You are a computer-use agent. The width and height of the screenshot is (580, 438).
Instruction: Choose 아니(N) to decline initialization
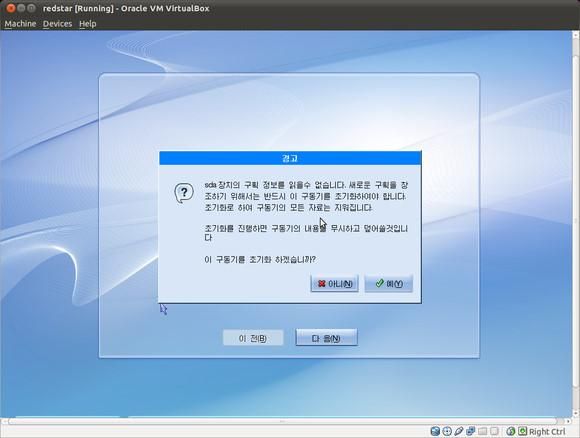coord(335,284)
